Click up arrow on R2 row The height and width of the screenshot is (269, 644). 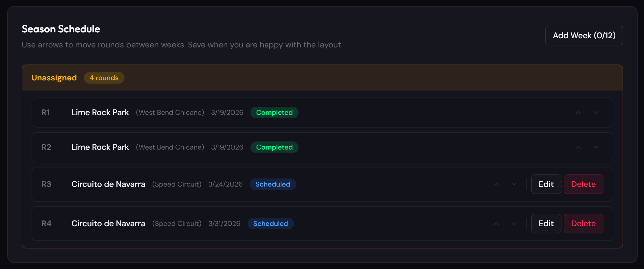(578, 147)
